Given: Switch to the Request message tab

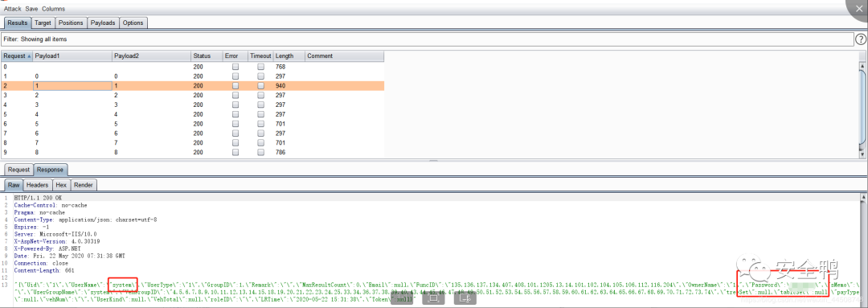Looking at the screenshot, I should click(18, 170).
